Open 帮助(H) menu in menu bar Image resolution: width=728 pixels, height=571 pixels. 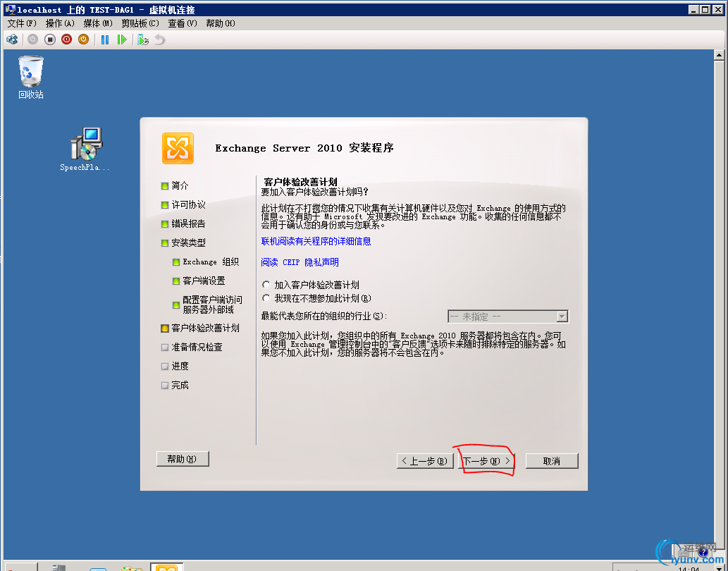click(x=221, y=23)
